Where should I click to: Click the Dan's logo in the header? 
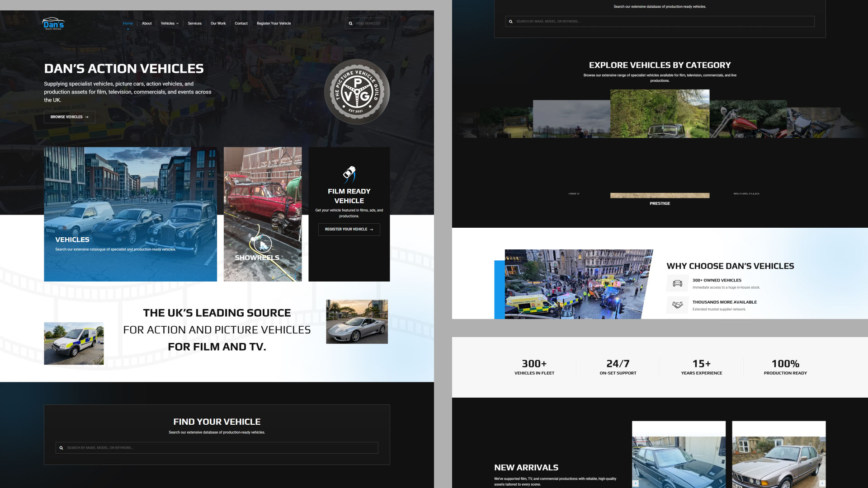[53, 23]
